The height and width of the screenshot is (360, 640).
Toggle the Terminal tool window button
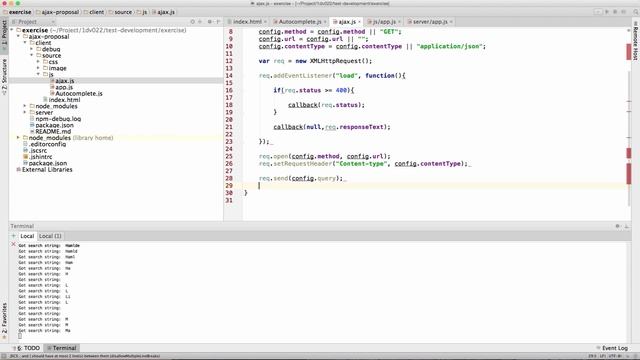[x=61, y=348]
